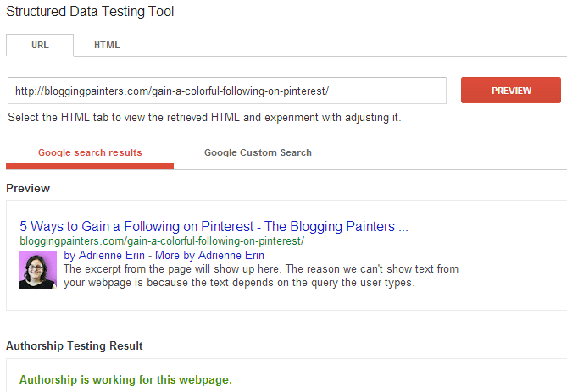Viewport: 567px width, 392px height.
Task: Click the excerpt placeholder text in preview
Action: pos(261,276)
